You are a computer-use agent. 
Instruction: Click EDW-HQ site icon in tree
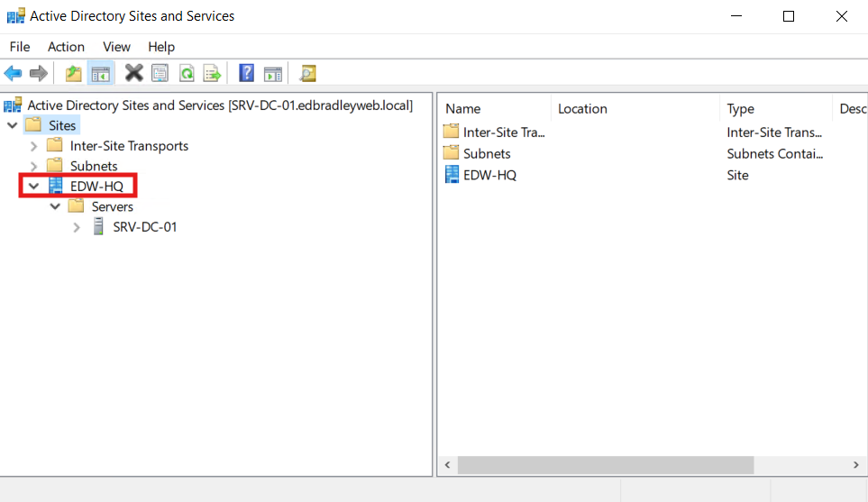coord(55,186)
